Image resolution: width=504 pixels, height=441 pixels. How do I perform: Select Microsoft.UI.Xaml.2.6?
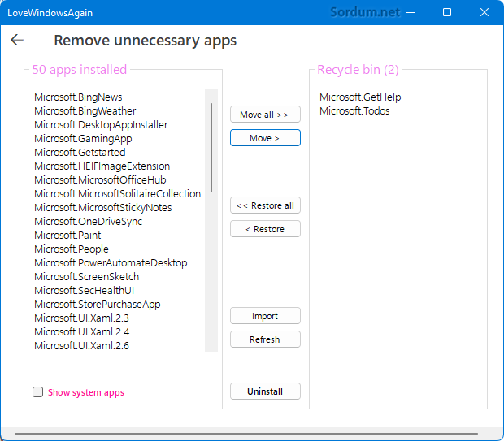click(81, 346)
